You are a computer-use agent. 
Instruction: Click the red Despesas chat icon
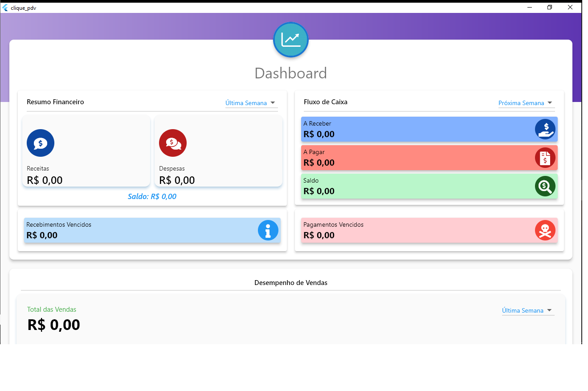[x=173, y=143]
